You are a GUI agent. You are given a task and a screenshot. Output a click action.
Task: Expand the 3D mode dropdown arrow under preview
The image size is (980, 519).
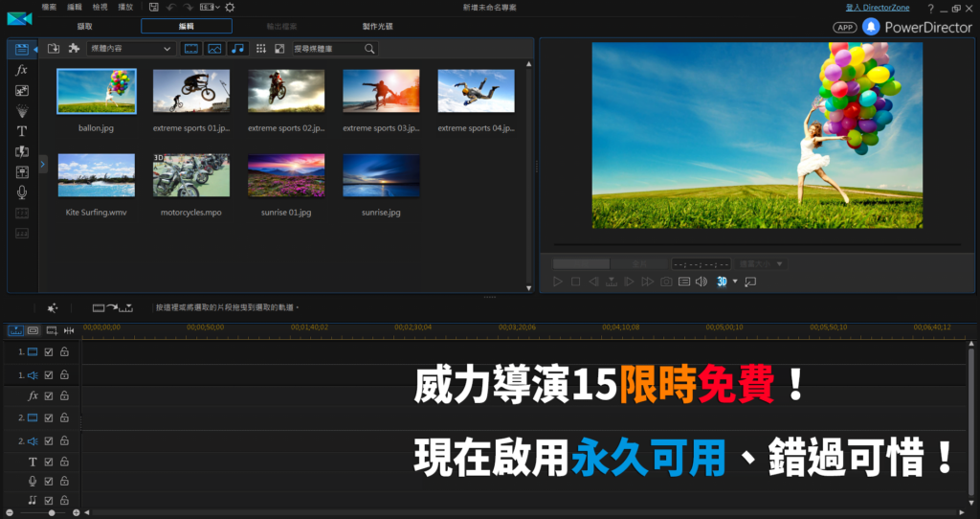coord(735,282)
